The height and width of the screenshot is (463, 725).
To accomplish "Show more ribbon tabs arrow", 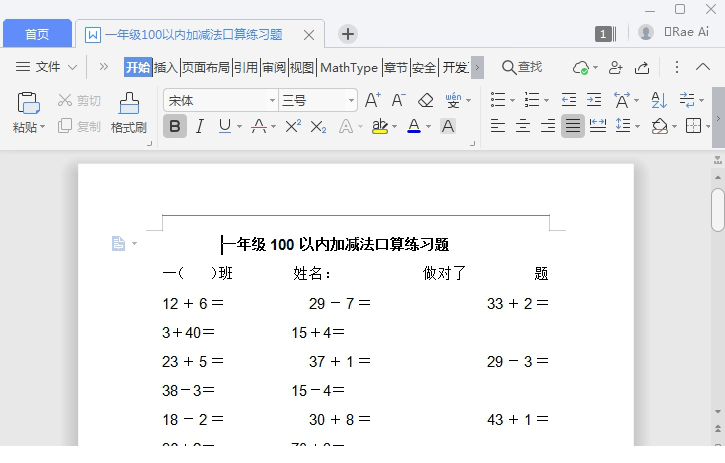I will 477,68.
